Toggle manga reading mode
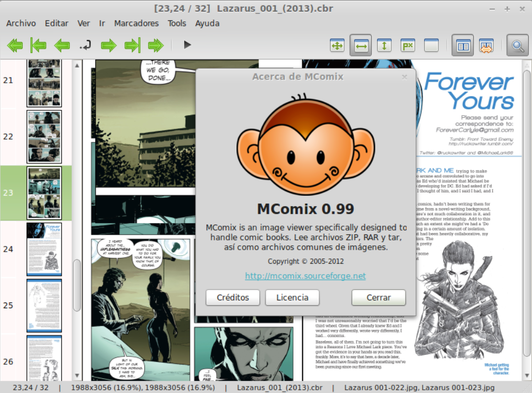532x393 pixels. pos(486,45)
